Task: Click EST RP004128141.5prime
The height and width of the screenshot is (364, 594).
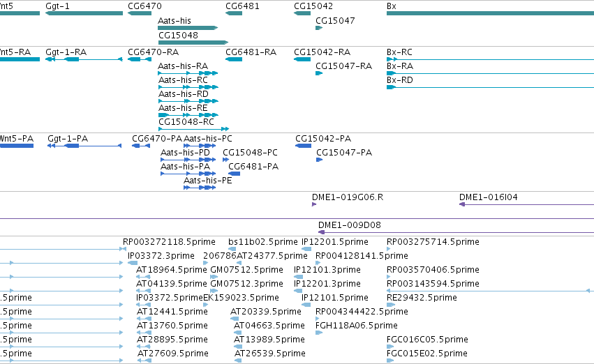Action: [362, 256]
